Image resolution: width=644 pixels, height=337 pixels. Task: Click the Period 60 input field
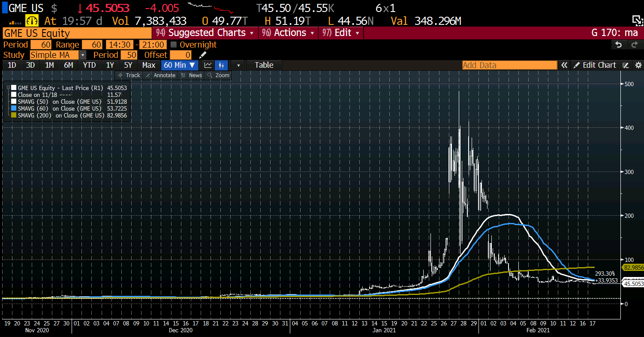(x=41, y=45)
